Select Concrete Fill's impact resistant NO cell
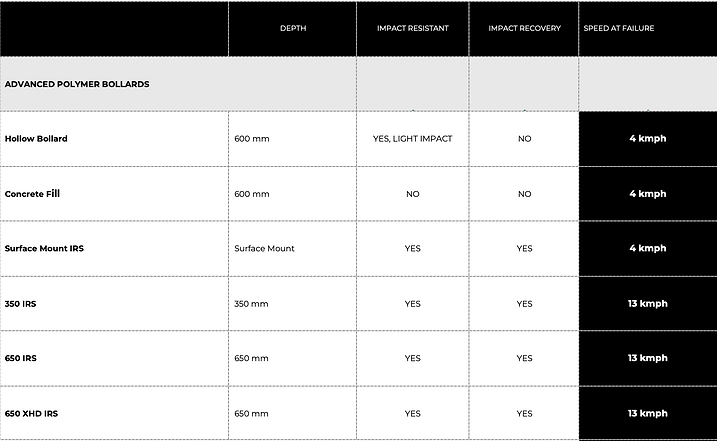This screenshot has width=717, height=441. [x=412, y=194]
